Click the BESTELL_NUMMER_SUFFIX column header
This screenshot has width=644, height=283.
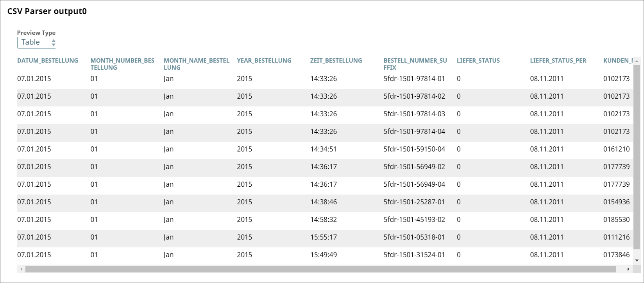pyautogui.click(x=415, y=64)
